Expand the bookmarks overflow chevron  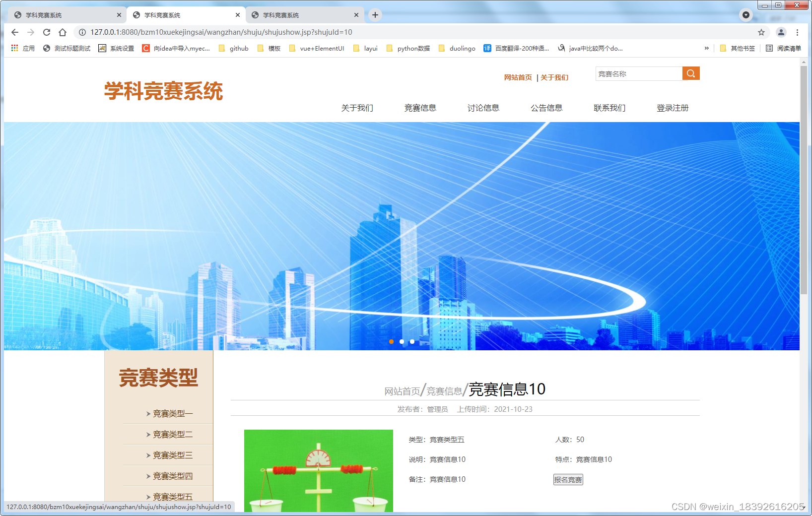(706, 48)
